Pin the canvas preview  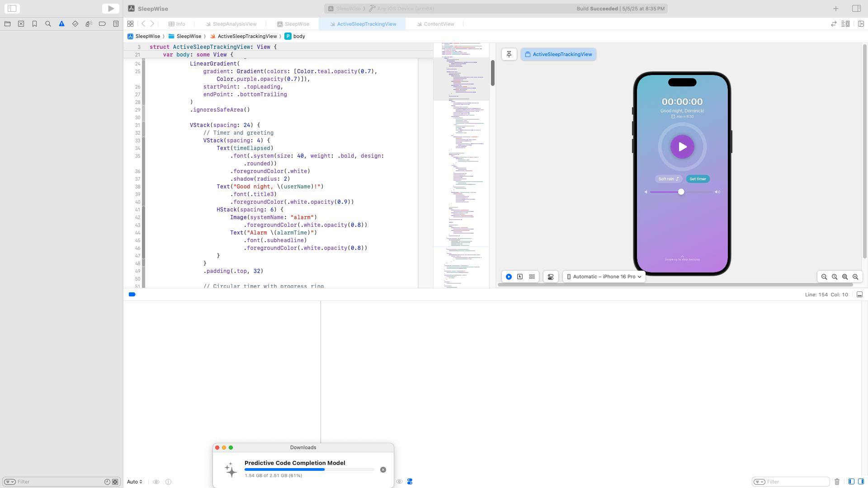[x=509, y=54]
